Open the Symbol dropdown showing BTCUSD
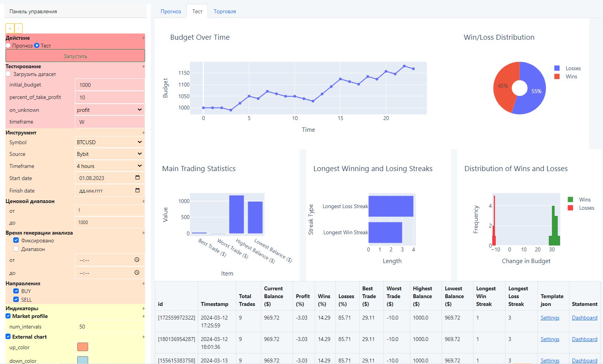Viewport: 603px width, 364px height. click(110, 142)
